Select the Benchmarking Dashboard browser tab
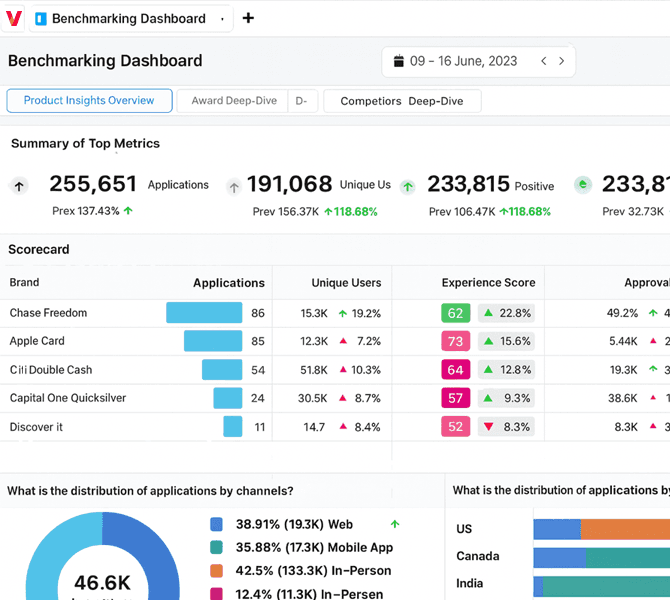This screenshot has width=670, height=600. (x=129, y=19)
